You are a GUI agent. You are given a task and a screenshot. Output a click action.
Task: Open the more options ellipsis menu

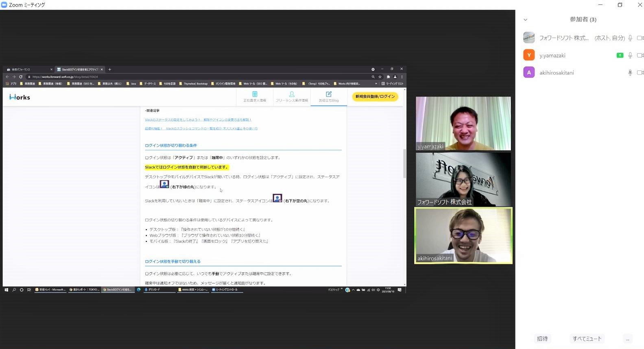pos(628,339)
